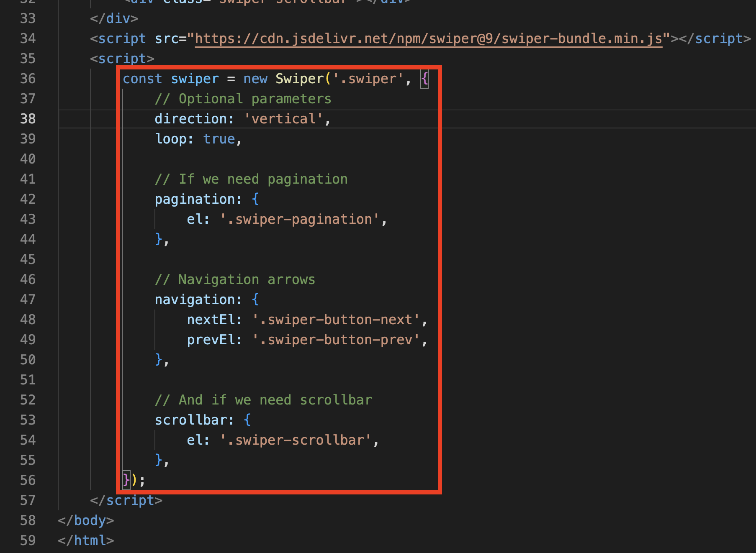This screenshot has height=553, width=756.
Task: Click the word 'Swiper' constructor on line 36
Action: click(300, 79)
